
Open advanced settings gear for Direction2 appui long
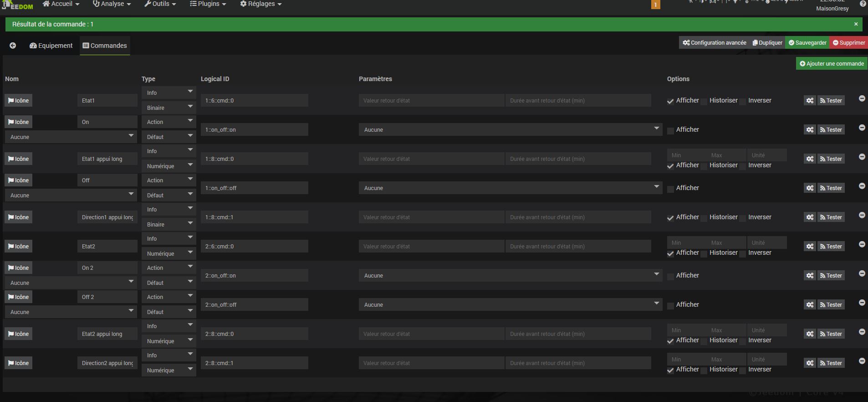[810, 363]
